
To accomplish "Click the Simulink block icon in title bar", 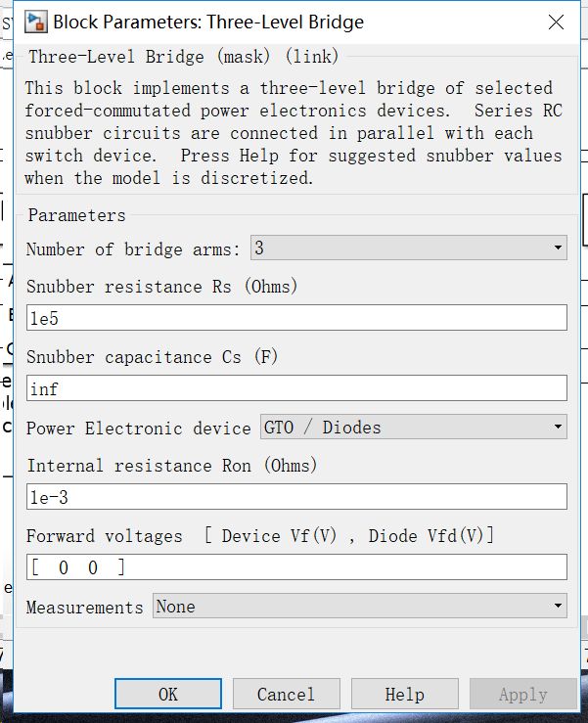I will point(35,22).
